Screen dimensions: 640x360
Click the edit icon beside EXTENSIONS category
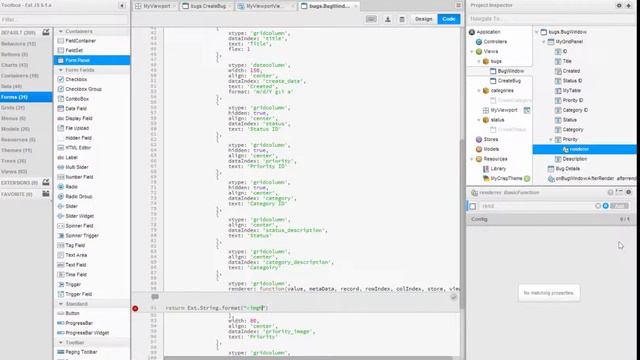46,182
